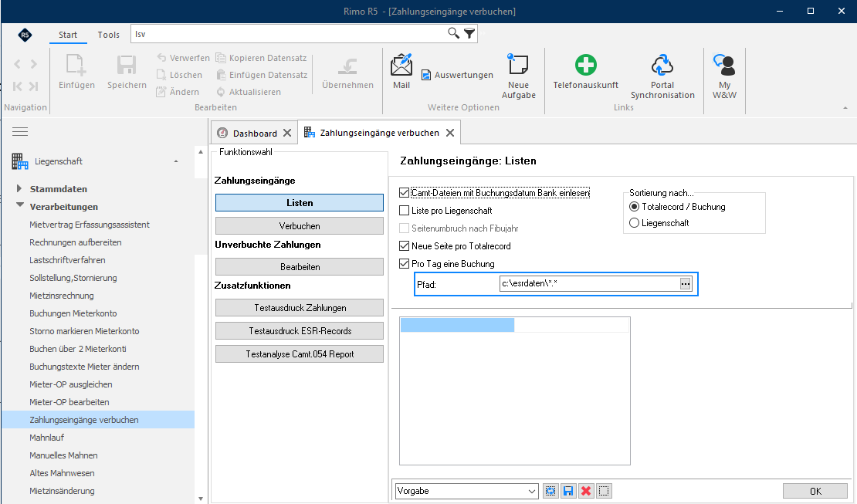Check Liste pro Liegenschaft checkbox

point(404,211)
